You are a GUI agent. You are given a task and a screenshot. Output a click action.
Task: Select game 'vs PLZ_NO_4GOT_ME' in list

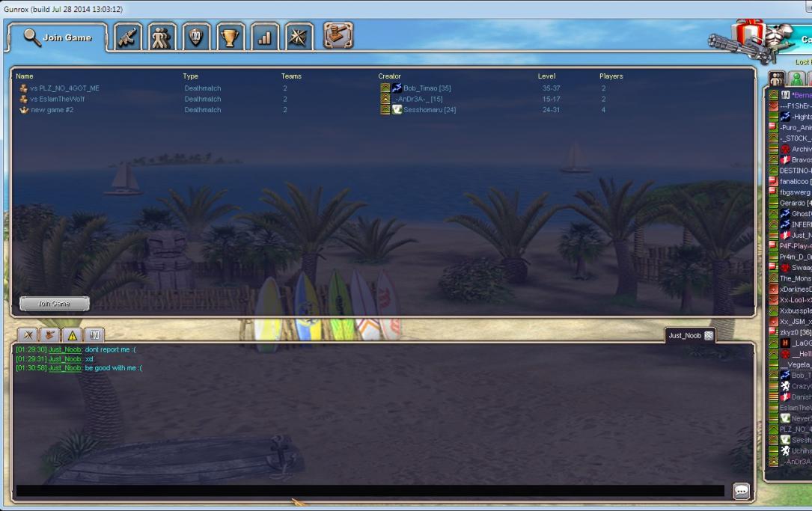[x=64, y=88]
